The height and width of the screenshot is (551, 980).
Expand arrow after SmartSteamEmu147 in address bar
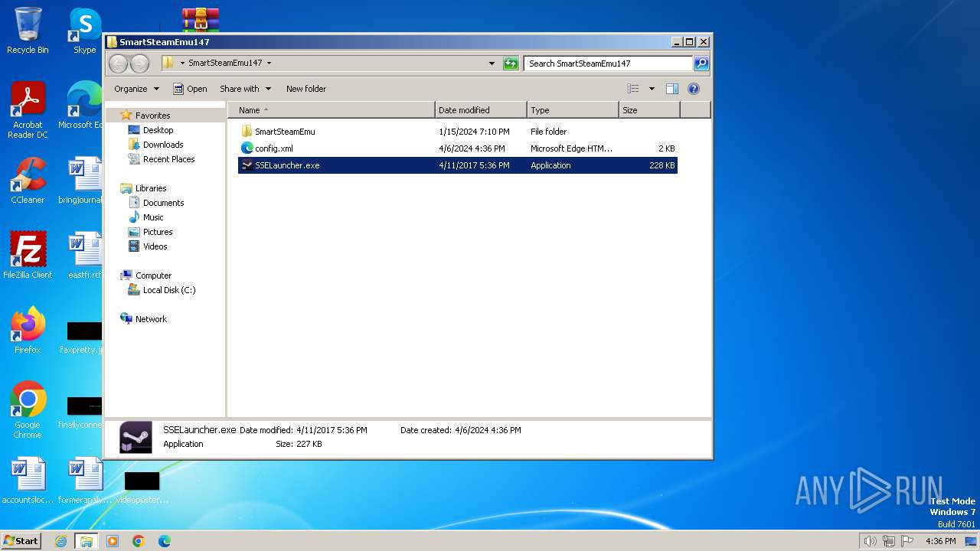[269, 64]
